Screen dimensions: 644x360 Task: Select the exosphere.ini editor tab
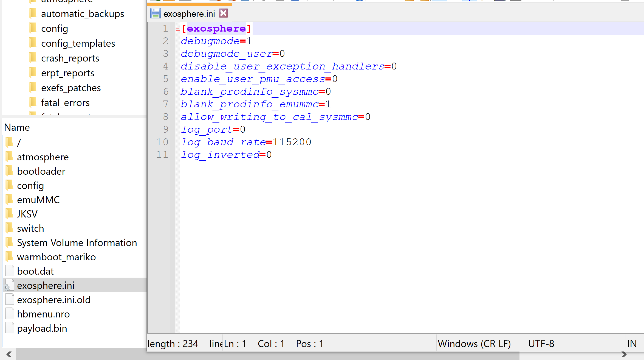[x=190, y=13]
